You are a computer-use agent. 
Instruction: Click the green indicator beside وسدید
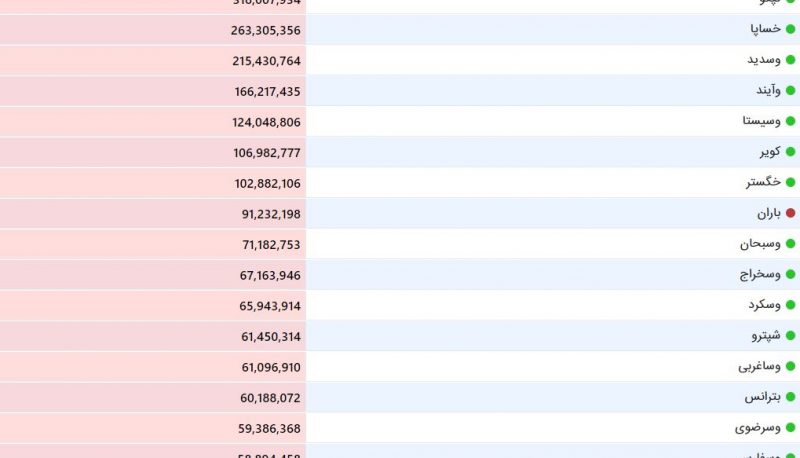790,60
